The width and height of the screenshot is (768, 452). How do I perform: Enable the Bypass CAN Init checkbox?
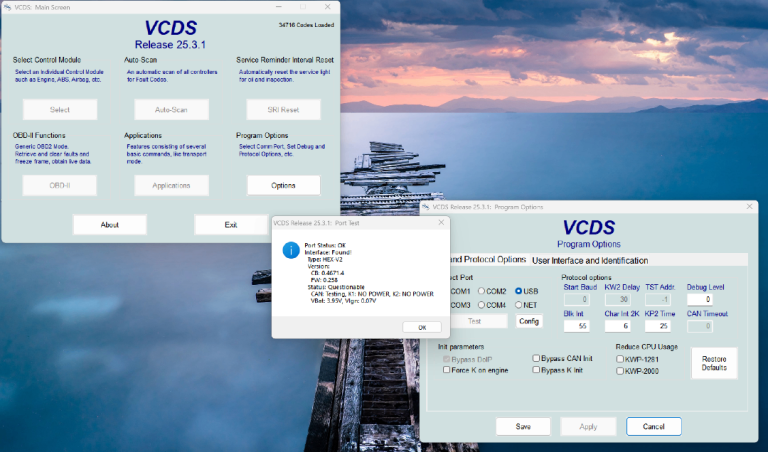[536, 357]
